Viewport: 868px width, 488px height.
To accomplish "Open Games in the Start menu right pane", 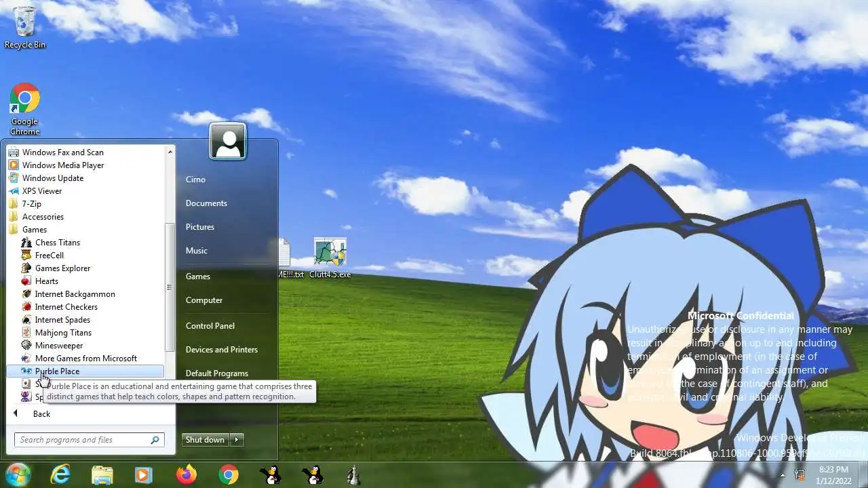I will coord(198,277).
